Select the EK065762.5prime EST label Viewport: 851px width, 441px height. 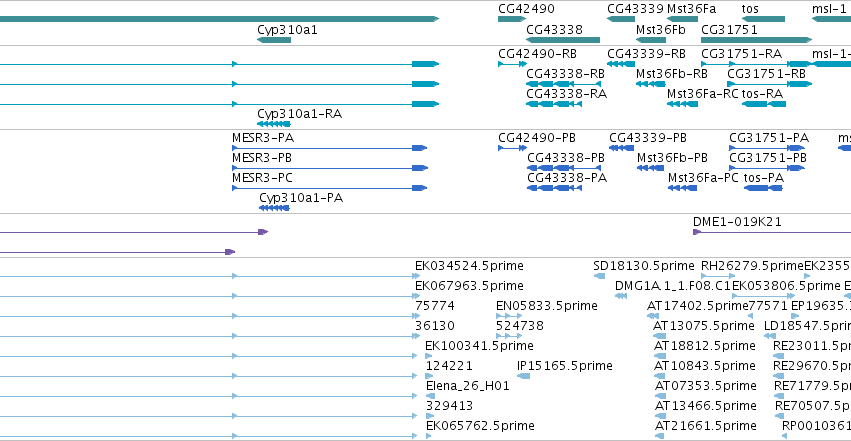coord(480,426)
